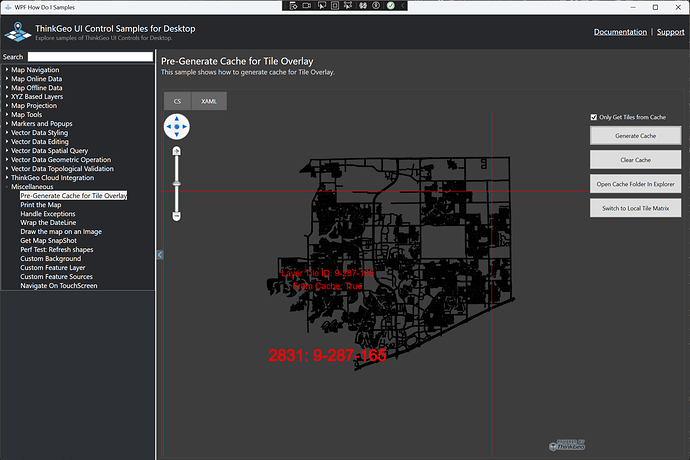Expand the Map Online Data node

pyautogui.click(x=7, y=78)
